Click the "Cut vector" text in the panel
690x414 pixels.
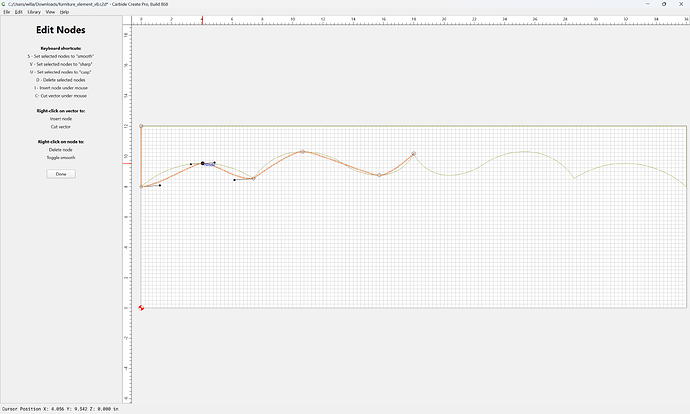[61, 127]
